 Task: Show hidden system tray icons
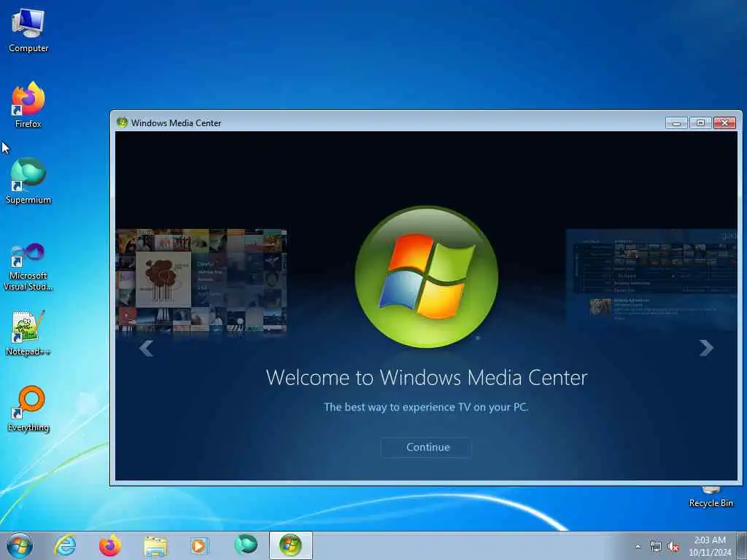point(638,546)
